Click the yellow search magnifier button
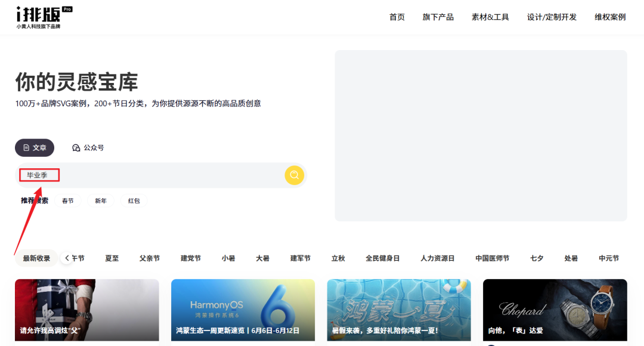Image resolution: width=644 pixels, height=346 pixels. pos(294,175)
